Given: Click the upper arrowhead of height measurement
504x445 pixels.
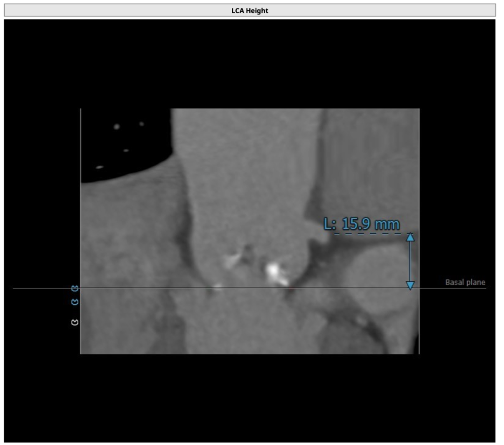Looking at the screenshot, I should pyautogui.click(x=410, y=237).
